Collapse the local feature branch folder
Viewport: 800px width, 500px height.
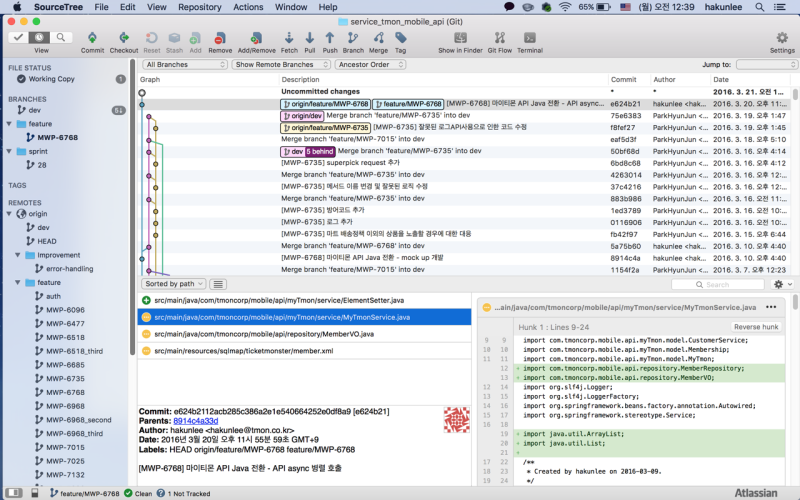pyautogui.click(x=9, y=124)
